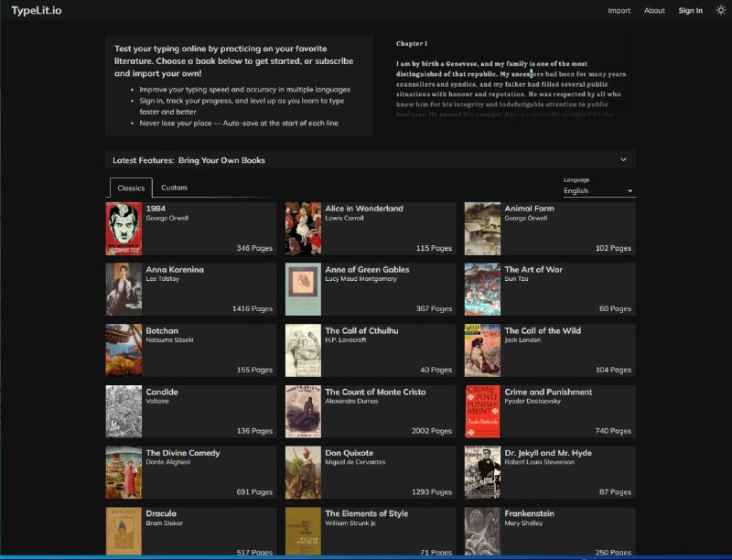This screenshot has width=732, height=560.
Task: Expand the Latest Features chevron
Action: click(x=623, y=160)
